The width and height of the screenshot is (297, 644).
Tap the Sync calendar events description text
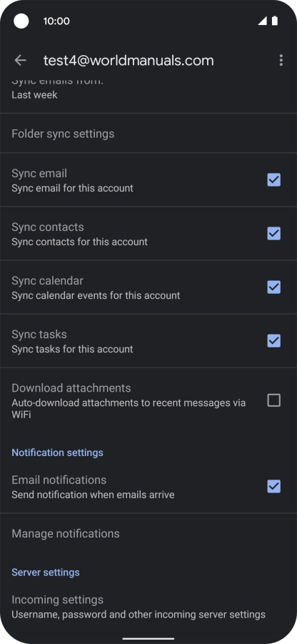(x=96, y=295)
